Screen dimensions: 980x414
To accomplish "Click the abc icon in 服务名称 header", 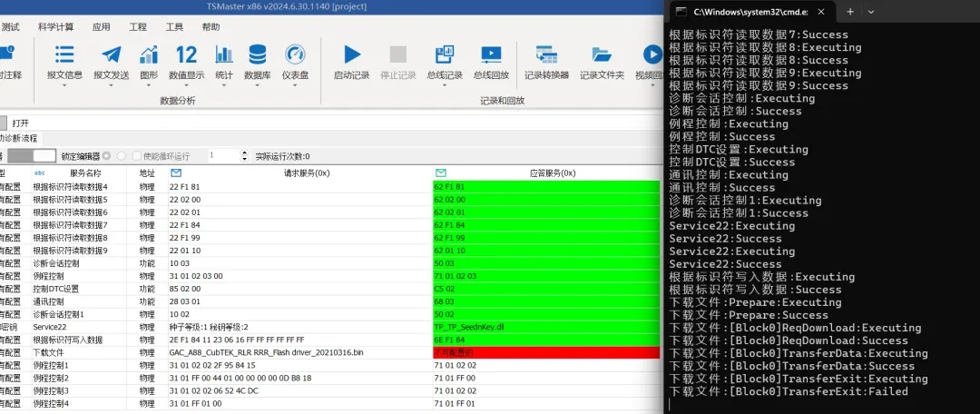I will click(x=39, y=172).
